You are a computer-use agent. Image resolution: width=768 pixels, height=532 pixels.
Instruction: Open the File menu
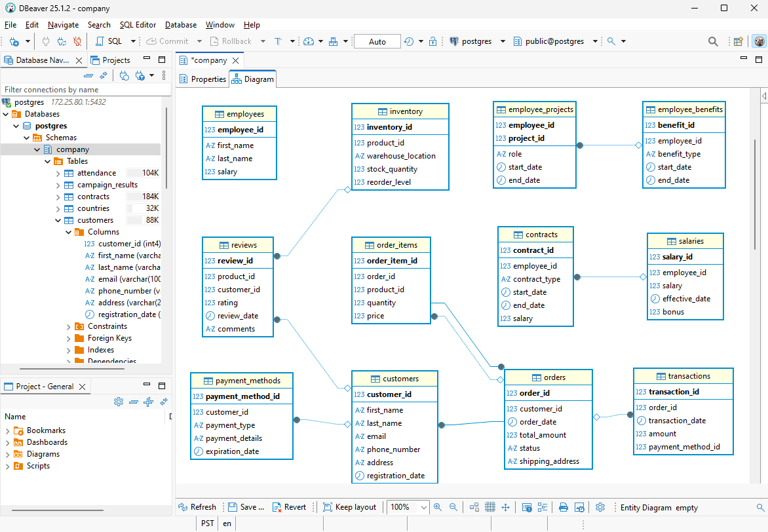[10, 25]
